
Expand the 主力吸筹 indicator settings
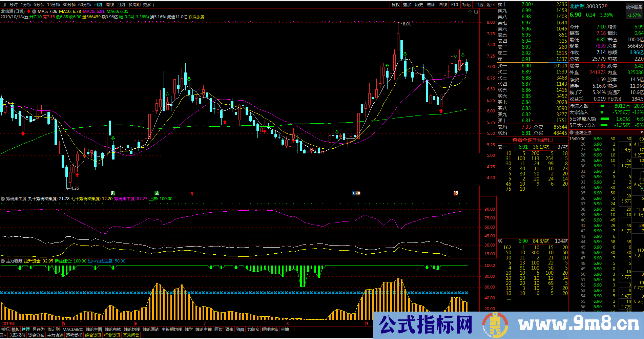[3, 261]
